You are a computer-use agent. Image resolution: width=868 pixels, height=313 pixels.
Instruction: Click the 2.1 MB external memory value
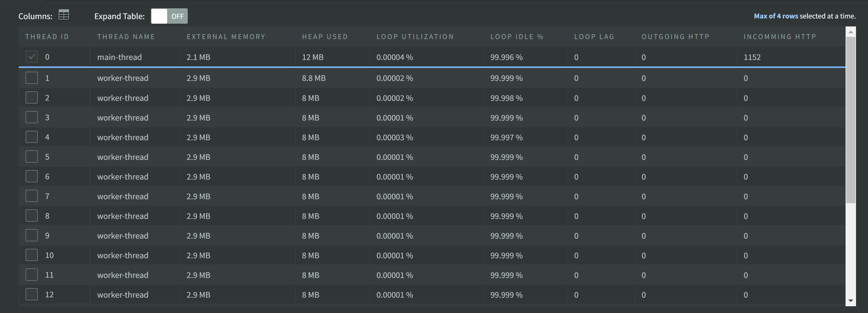pos(198,57)
